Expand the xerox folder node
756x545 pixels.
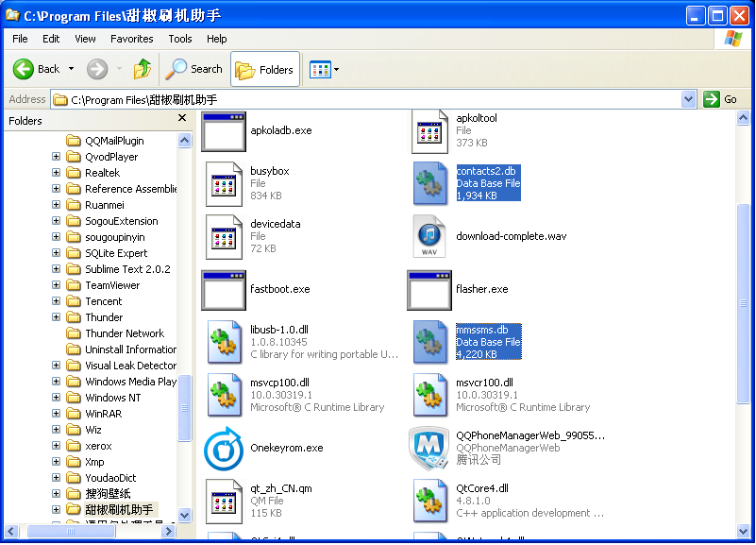(57, 446)
